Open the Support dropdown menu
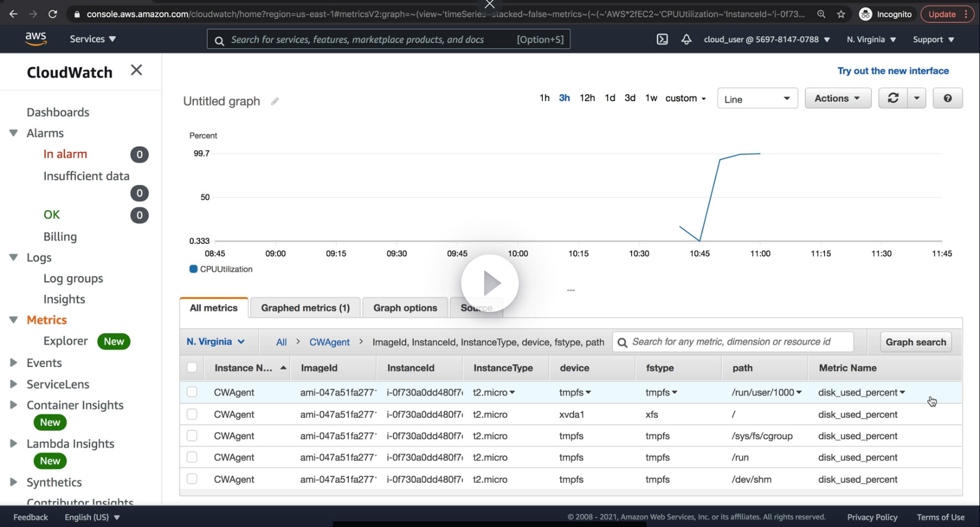Image resolution: width=980 pixels, height=527 pixels. click(933, 39)
